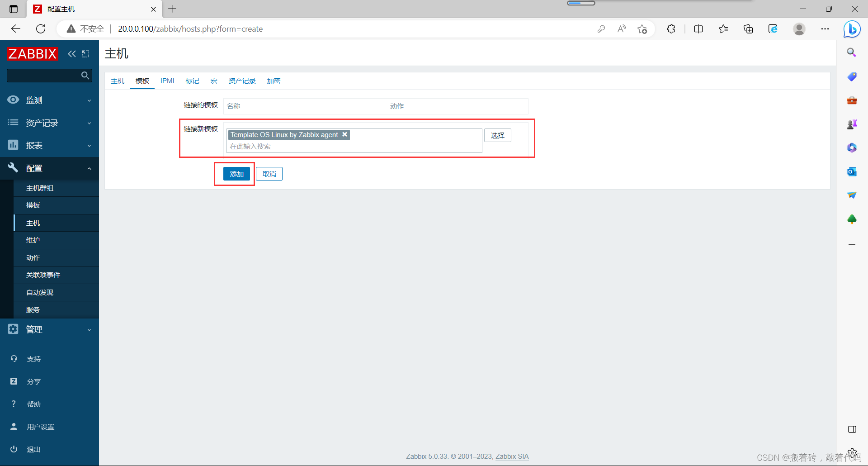Open the green tree sidebar icon

pos(852,219)
